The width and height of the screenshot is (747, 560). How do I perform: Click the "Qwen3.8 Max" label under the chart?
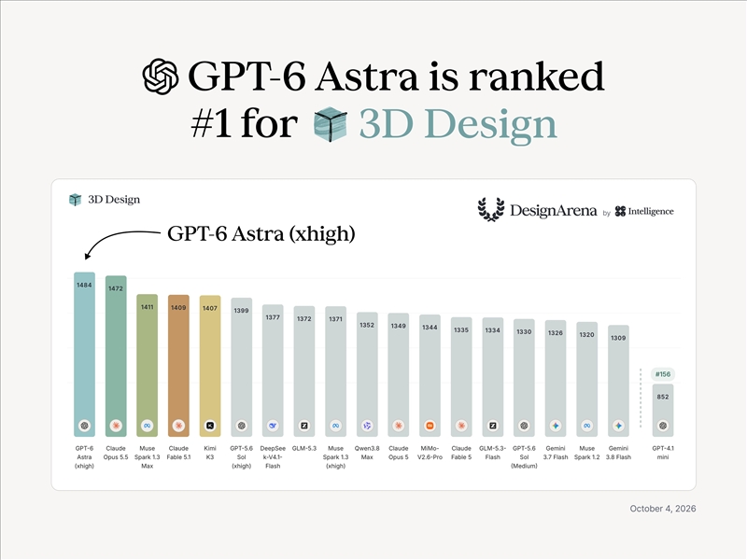pos(367,453)
